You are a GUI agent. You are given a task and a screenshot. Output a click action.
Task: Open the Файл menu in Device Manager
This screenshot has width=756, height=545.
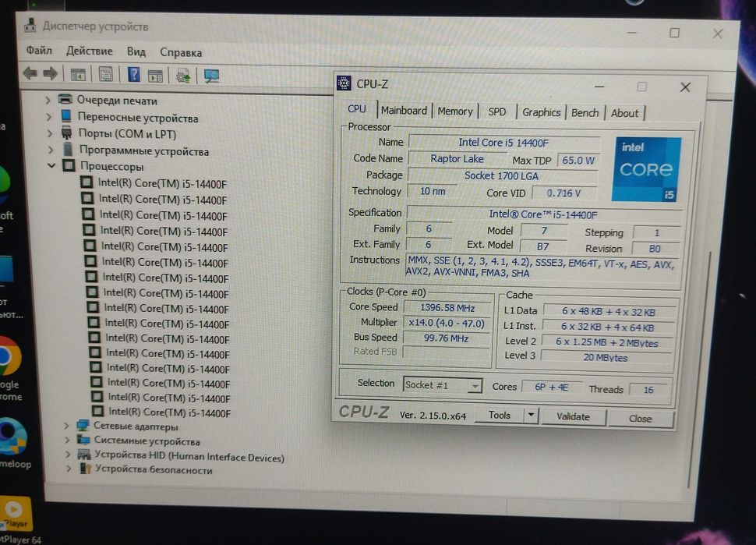(x=39, y=50)
